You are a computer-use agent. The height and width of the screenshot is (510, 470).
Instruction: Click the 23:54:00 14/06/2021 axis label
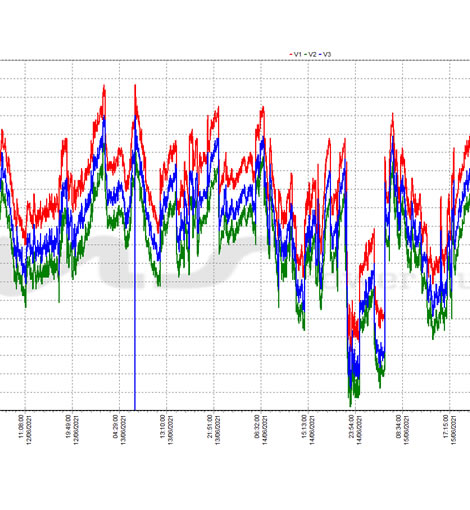[x=355, y=430]
